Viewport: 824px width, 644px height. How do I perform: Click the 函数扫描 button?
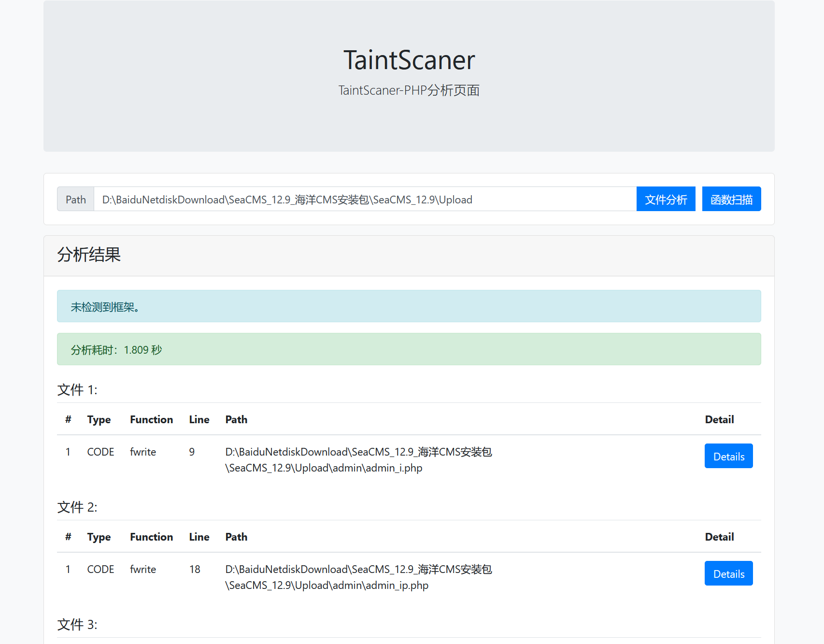point(731,199)
